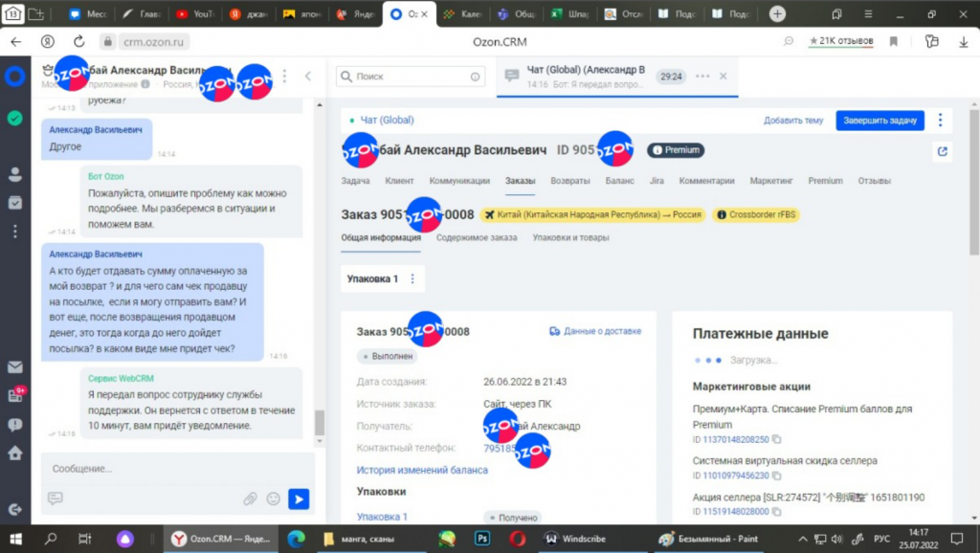Viewport: 980px width, 553px height.
Task: Click the send message arrow button
Action: (x=299, y=498)
